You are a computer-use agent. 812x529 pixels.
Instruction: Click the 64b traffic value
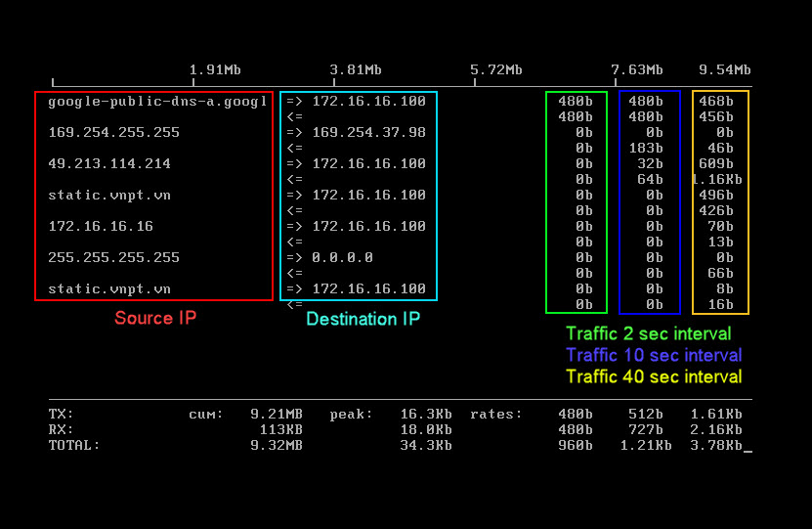tap(650, 179)
